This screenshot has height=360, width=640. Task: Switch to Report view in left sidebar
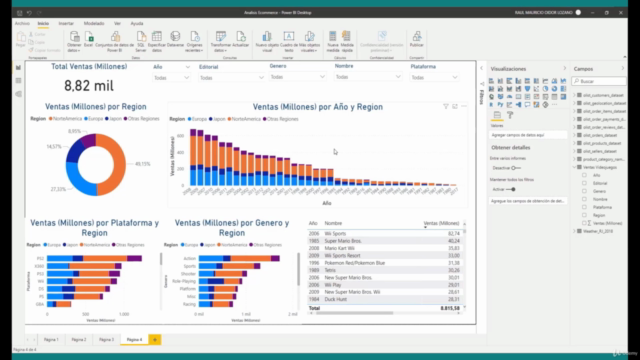[18, 67]
